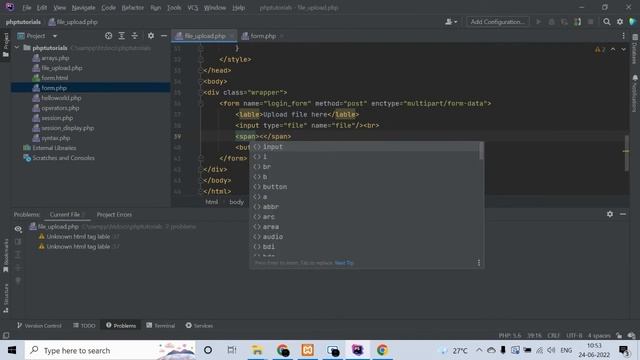Select operators.php in project tree
The width and height of the screenshot is (640, 360).
[x=60, y=108]
